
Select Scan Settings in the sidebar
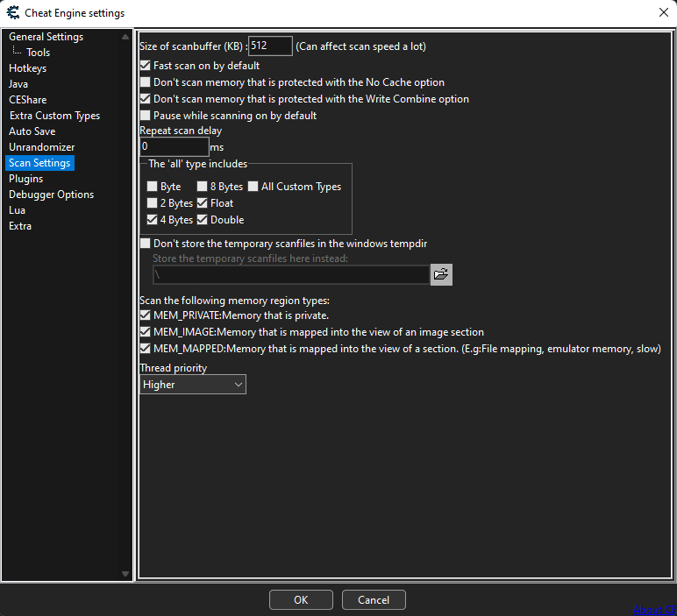(39, 163)
